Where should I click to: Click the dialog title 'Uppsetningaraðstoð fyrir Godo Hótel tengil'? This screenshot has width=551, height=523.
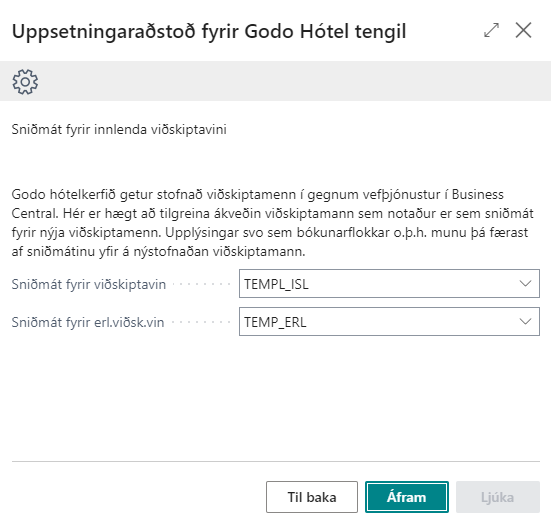pyautogui.click(x=209, y=32)
